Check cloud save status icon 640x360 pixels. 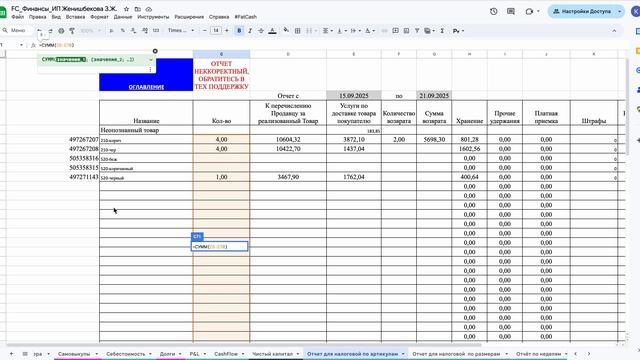[149, 9]
